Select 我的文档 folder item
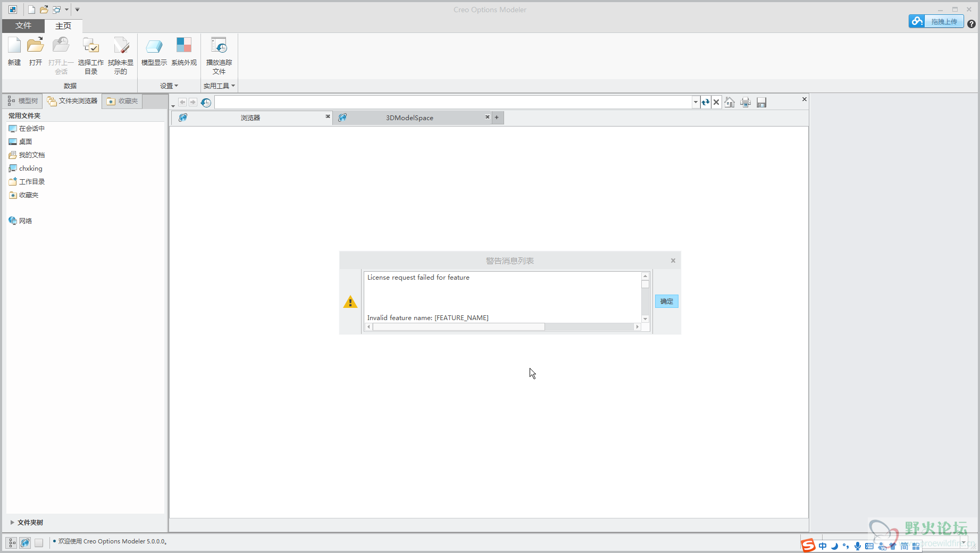The image size is (980, 553). (27, 155)
